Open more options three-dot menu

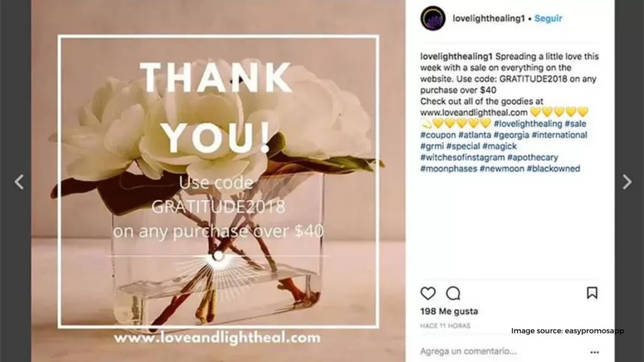(594, 352)
